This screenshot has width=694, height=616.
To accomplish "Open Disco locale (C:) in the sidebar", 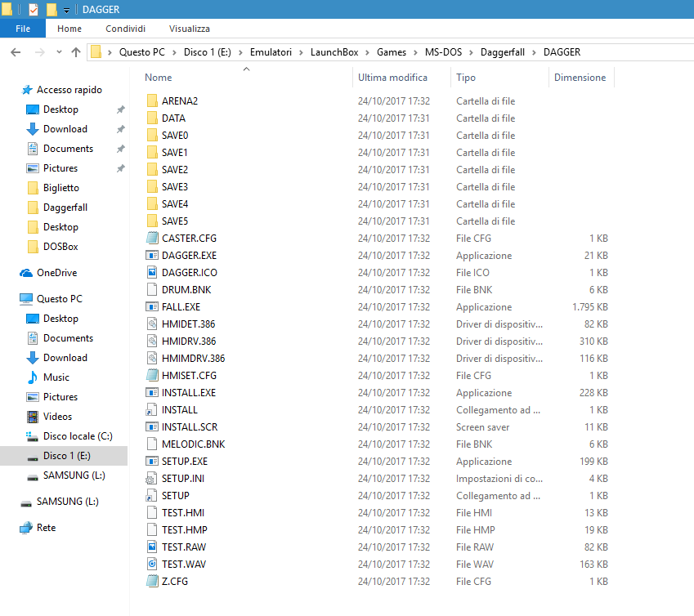I will pyautogui.click(x=69, y=436).
